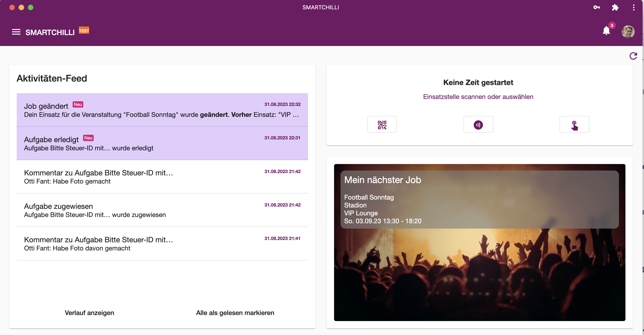Open the three-dot browser menu
Image resolution: width=644 pixels, height=335 pixels.
634,7
